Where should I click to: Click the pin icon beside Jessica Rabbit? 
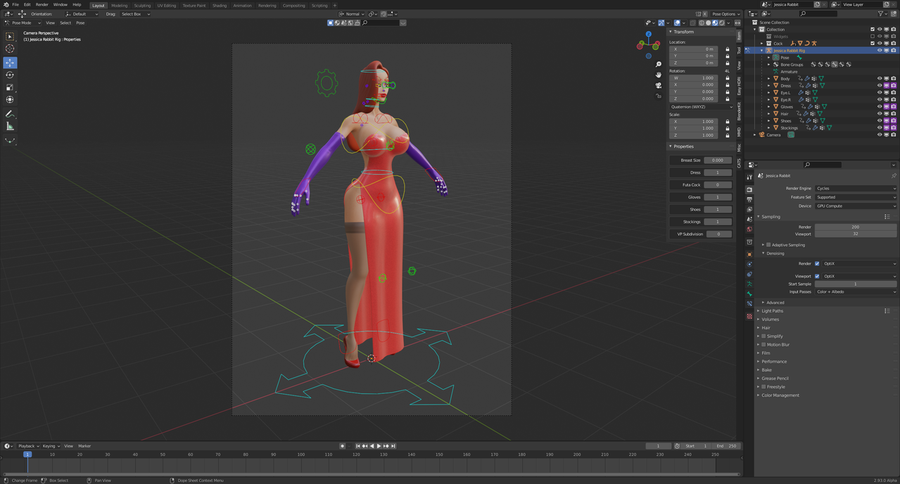click(893, 176)
